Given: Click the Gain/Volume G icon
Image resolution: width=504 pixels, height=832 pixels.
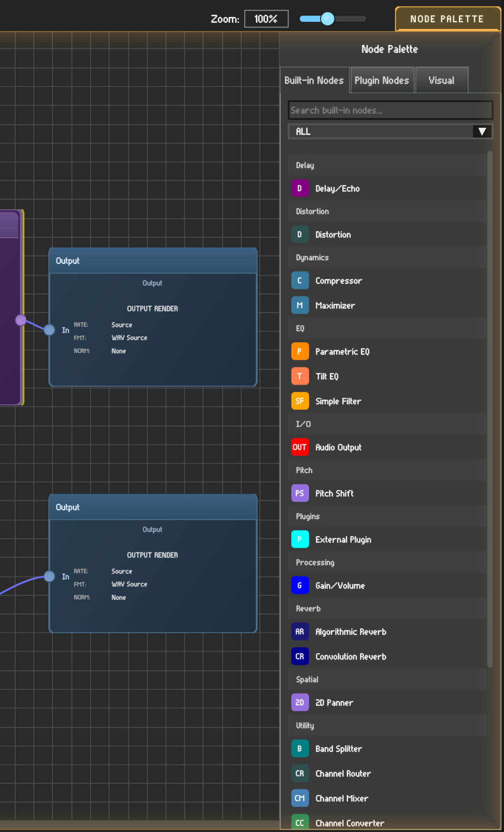Looking at the screenshot, I should (300, 586).
